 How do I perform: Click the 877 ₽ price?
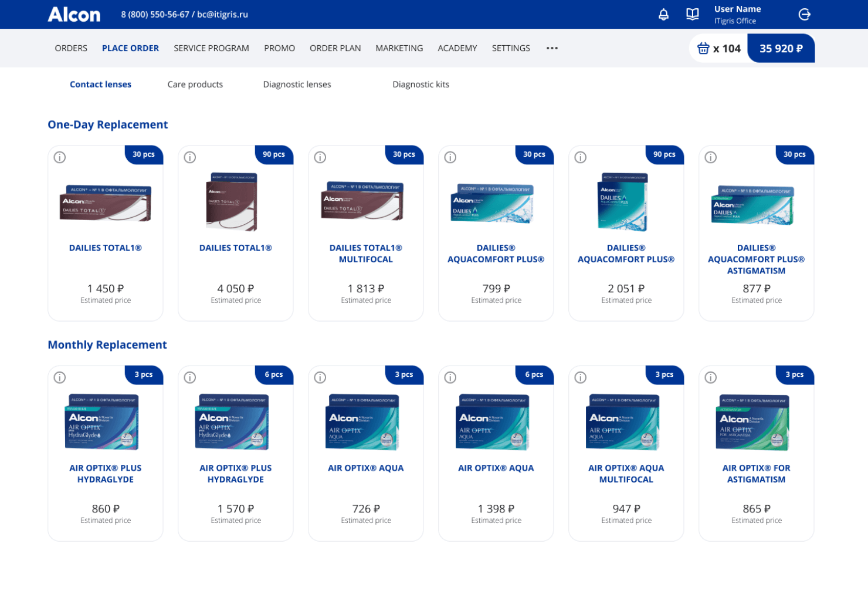[x=757, y=289]
